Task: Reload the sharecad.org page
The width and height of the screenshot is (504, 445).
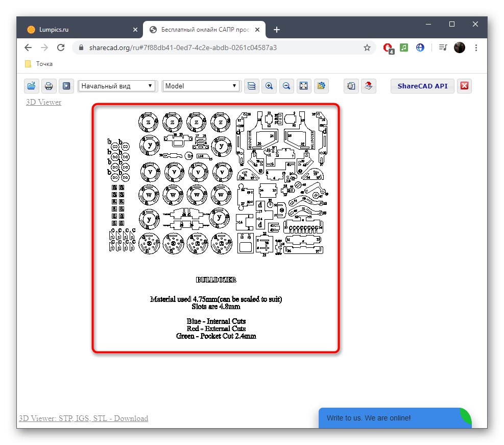Action: tap(61, 48)
